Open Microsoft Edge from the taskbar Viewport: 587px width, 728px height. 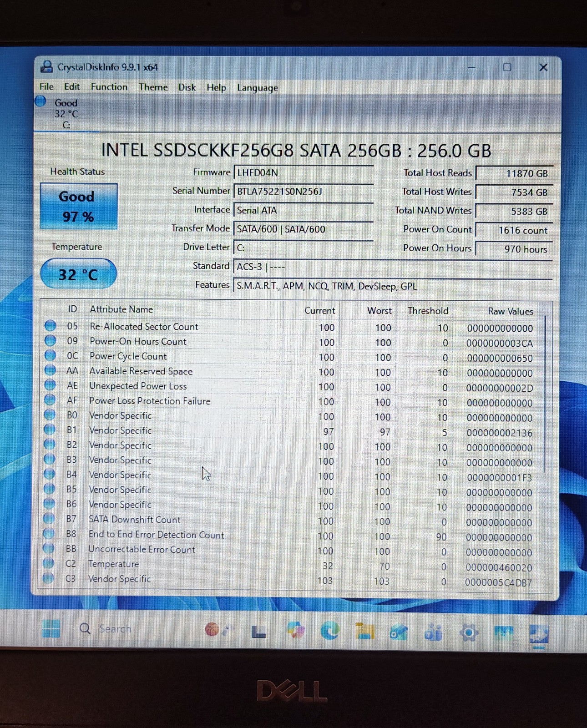[x=330, y=631]
